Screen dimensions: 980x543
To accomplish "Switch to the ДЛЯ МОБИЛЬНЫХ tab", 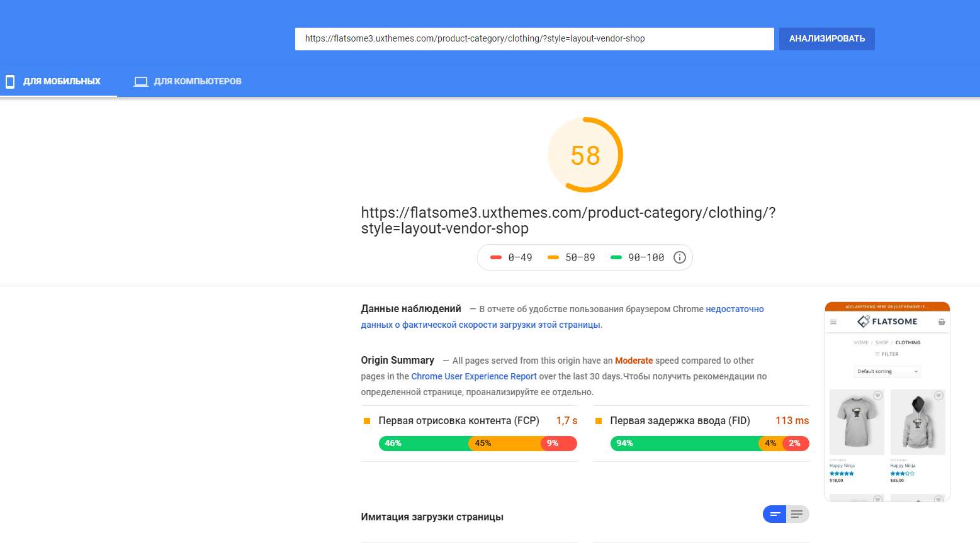I will 59,81.
